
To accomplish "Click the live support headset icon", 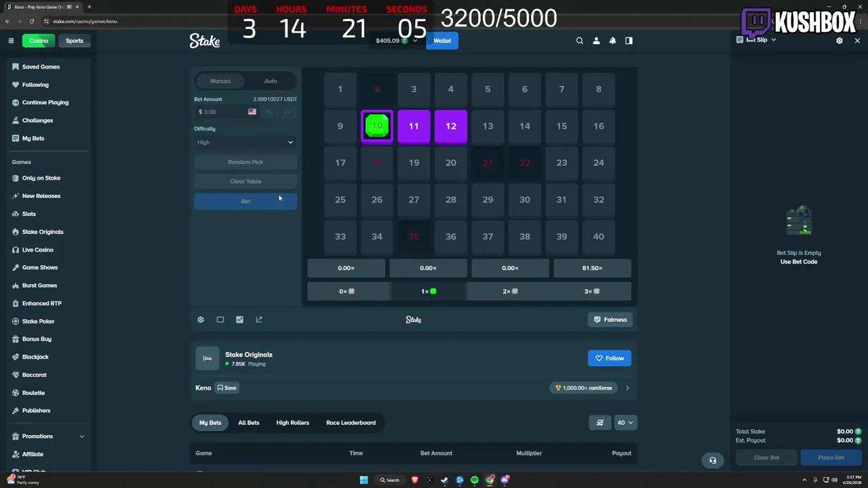I will tap(713, 460).
